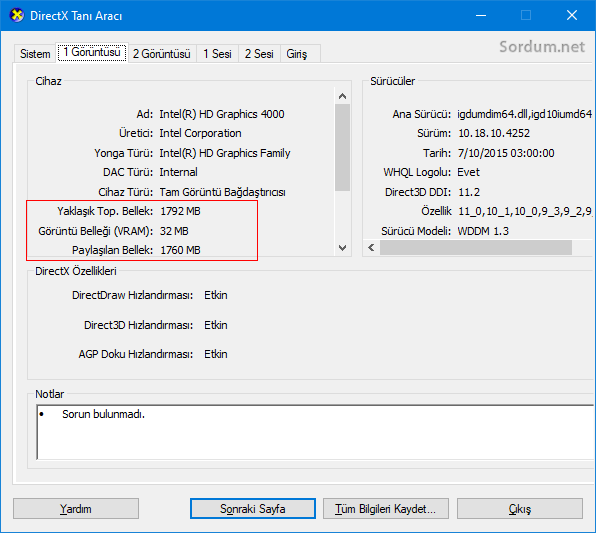Open the 1 Sesi tab
The height and width of the screenshot is (533, 596).
coord(217,54)
